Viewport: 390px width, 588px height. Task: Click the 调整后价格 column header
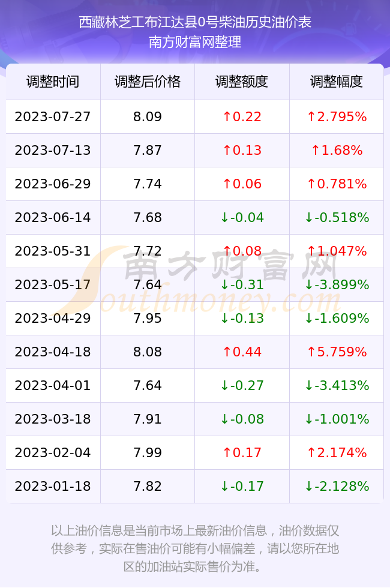148,82
